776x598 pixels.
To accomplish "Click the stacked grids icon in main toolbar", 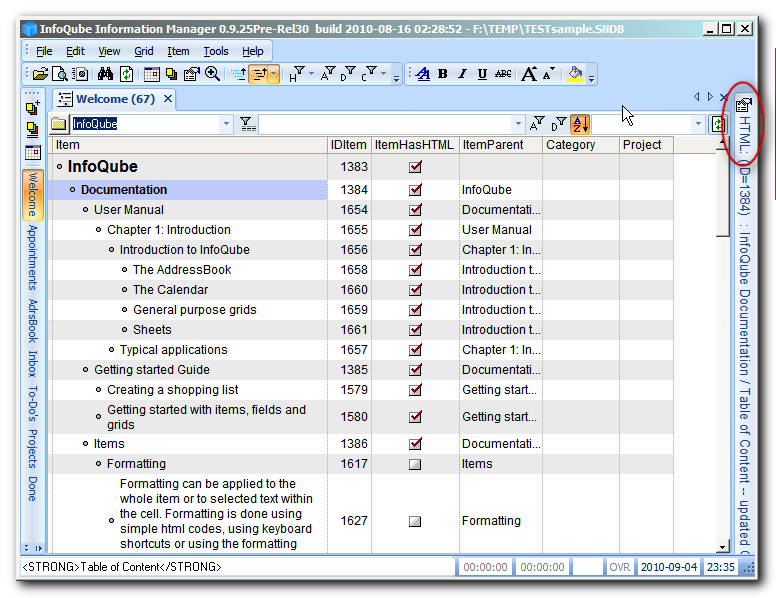I will (171, 74).
